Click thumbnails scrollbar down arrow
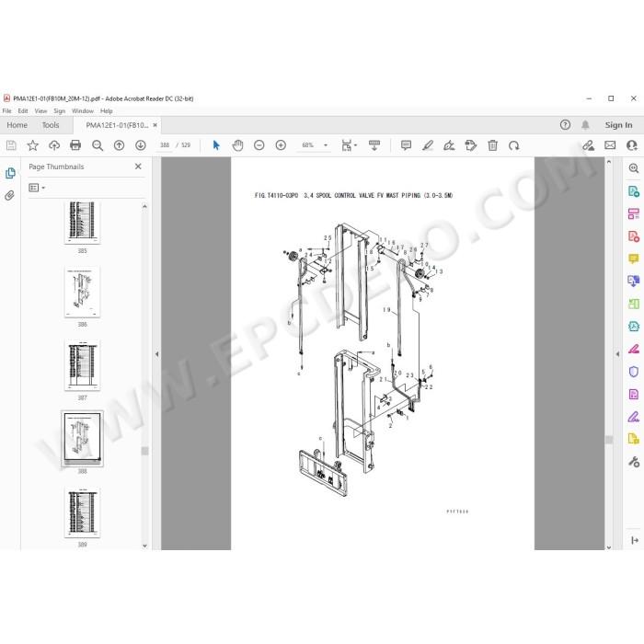 (144, 546)
